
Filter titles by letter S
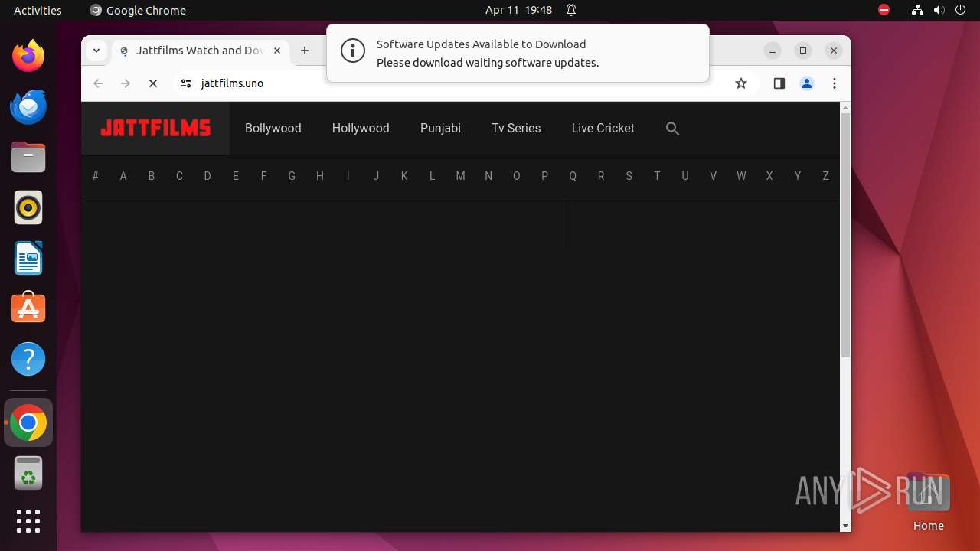click(629, 176)
